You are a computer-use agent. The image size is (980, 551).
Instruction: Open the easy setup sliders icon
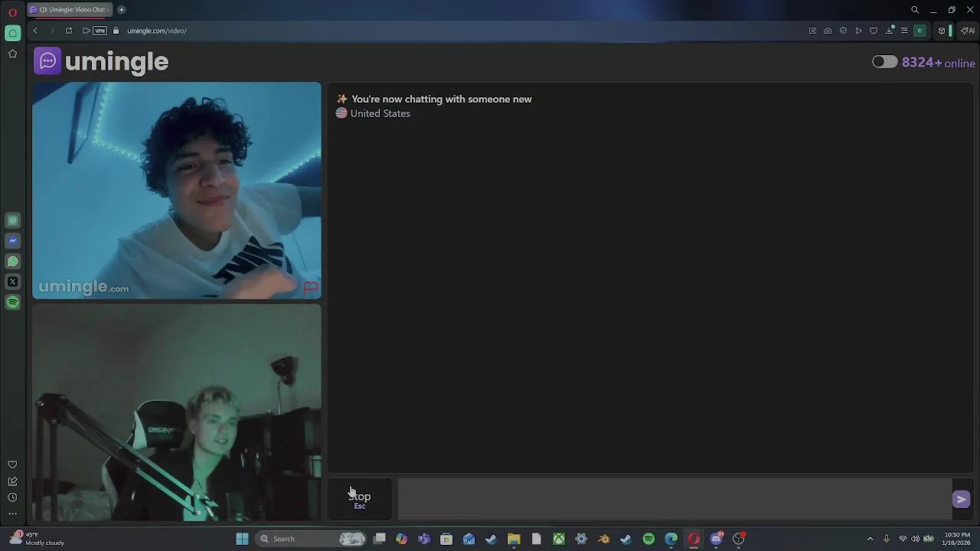[x=904, y=31]
